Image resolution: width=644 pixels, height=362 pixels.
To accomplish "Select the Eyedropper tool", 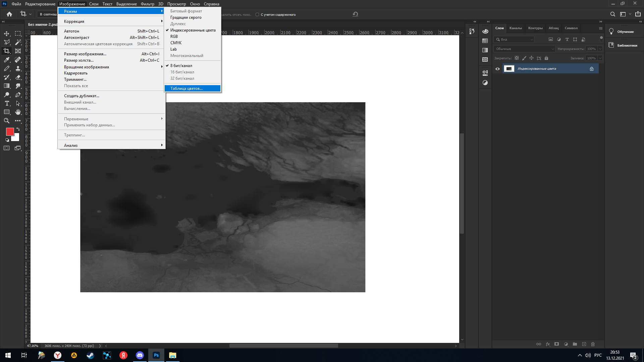I will tap(7, 60).
